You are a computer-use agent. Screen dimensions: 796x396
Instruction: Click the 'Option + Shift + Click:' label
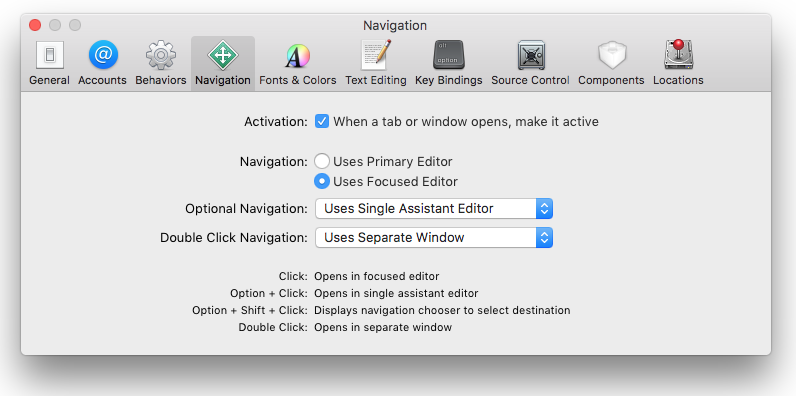(x=250, y=310)
